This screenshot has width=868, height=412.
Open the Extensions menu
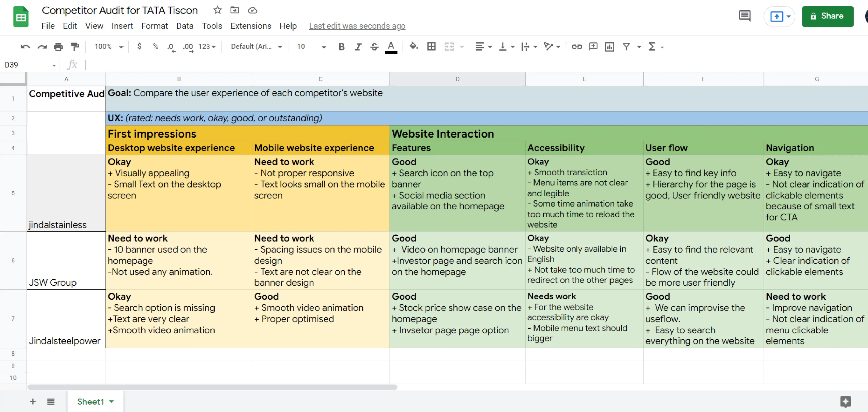[x=251, y=26]
